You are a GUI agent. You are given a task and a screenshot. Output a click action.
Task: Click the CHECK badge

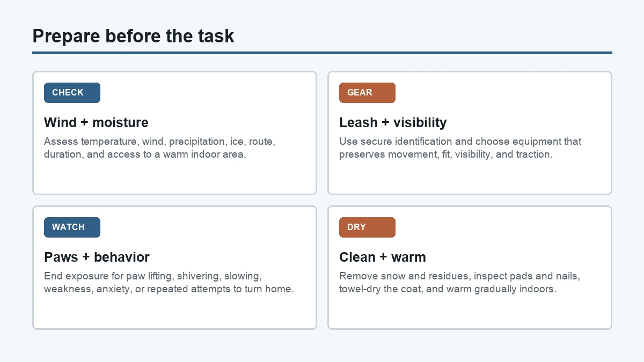pyautogui.click(x=72, y=93)
